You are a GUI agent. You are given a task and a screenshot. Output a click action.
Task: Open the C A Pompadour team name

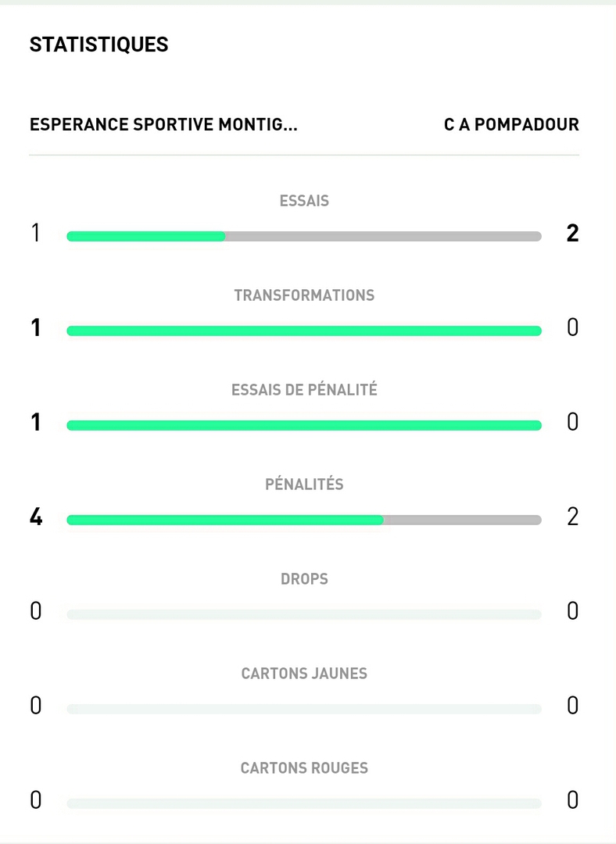(x=511, y=125)
